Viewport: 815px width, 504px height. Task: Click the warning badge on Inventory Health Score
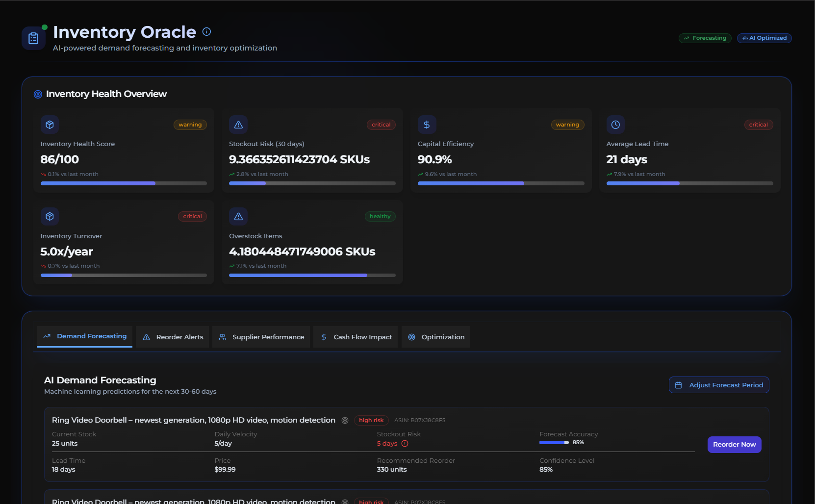190,125
